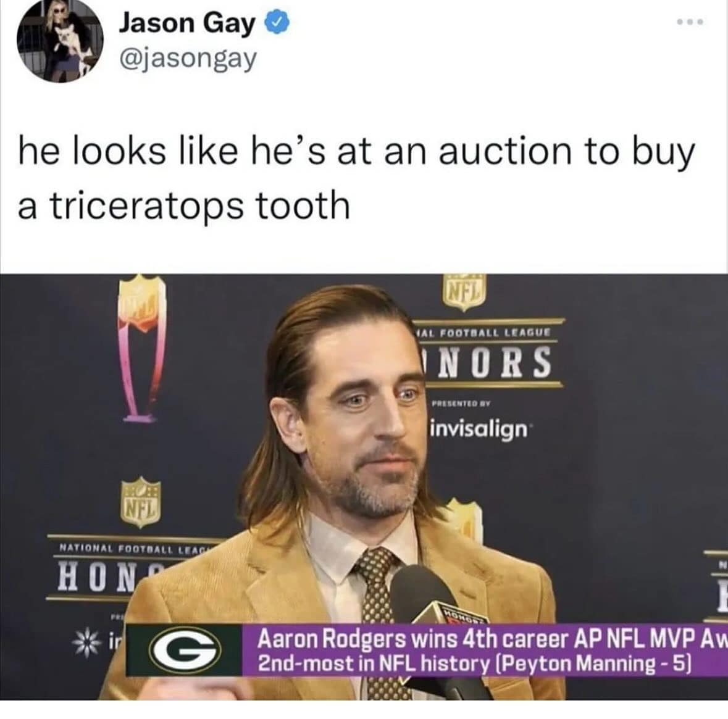Click the NFL shield above National Football League
The height and width of the screenshot is (719, 728).
(141, 502)
